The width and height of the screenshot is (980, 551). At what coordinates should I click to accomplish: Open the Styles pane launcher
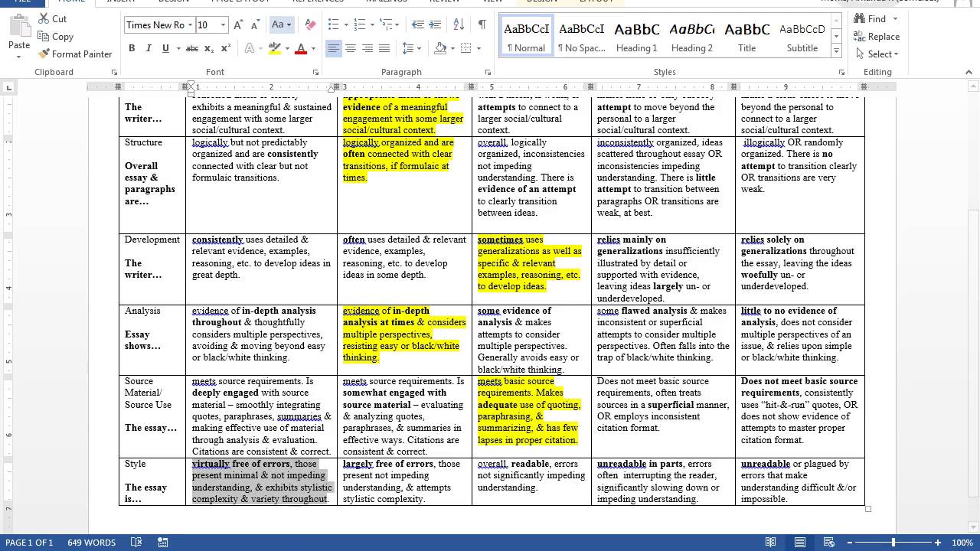842,73
